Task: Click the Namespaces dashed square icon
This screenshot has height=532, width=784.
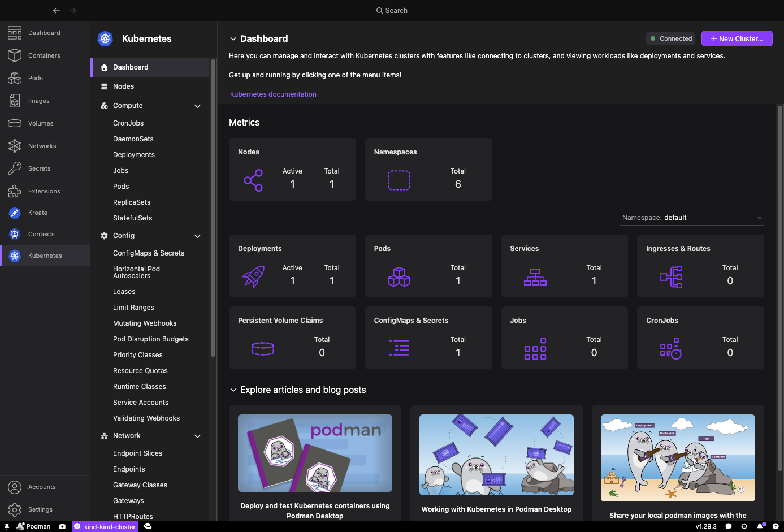Action: click(399, 180)
